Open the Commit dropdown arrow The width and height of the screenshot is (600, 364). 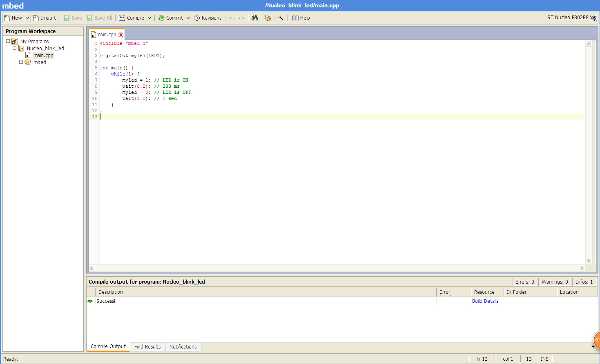188,18
